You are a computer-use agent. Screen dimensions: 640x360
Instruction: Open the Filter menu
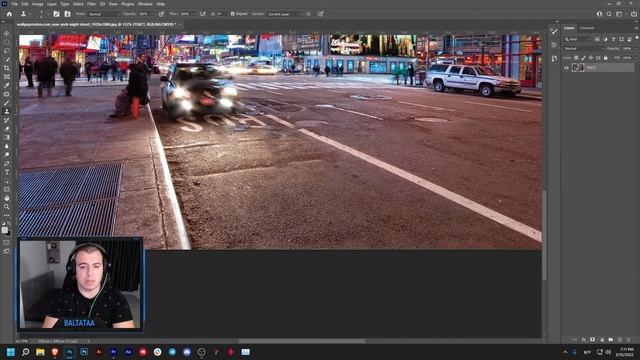click(x=91, y=4)
